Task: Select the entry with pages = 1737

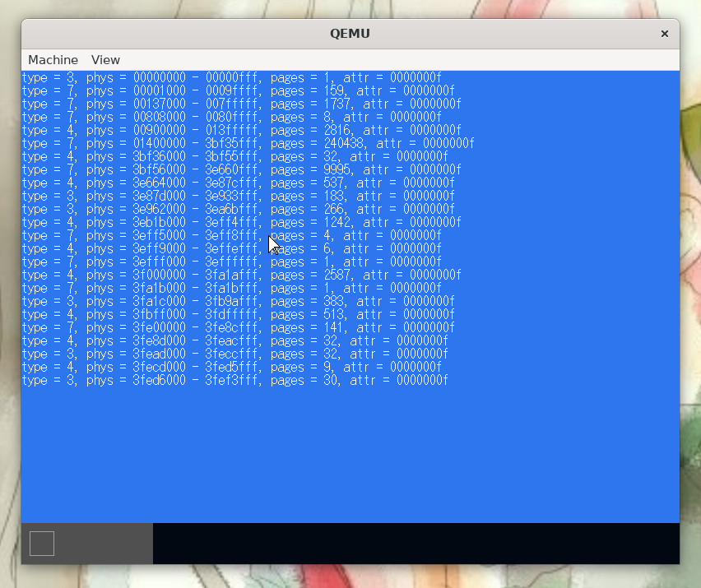Action: 240,104
